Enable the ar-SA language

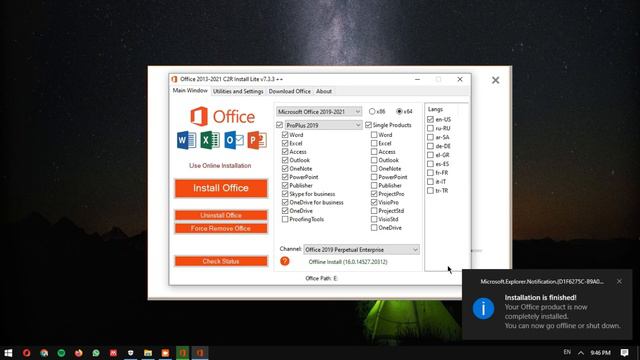click(430, 137)
